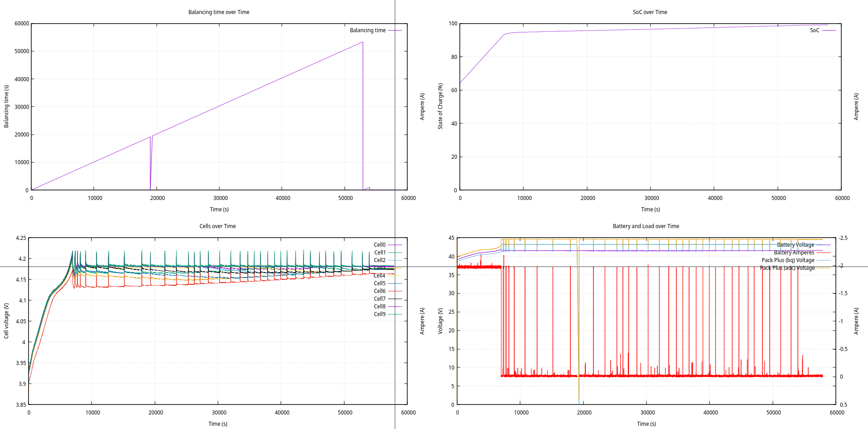Hide the Cell6 curve via legend
Viewport: 868px width, 429px height.
click(x=387, y=291)
